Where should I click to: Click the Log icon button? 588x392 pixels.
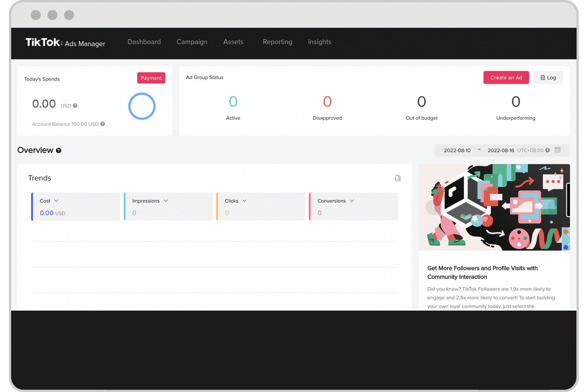pos(548,77)
